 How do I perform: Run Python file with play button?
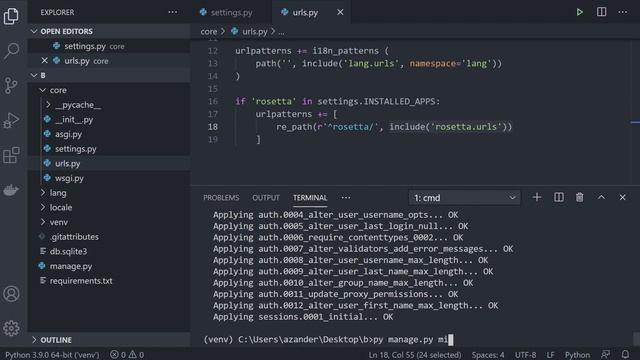(580, 12)
